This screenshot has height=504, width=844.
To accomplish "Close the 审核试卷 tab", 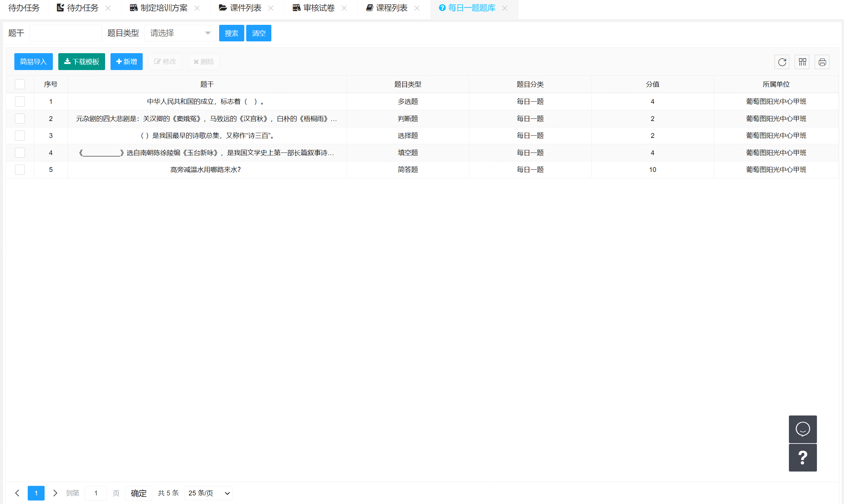I will tap(344, 8).
